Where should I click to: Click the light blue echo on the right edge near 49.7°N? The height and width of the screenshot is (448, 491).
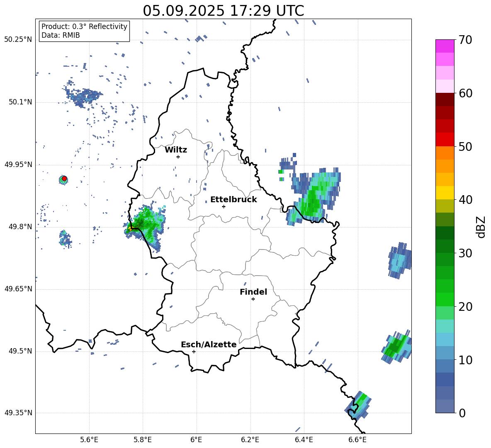point(400,260)
